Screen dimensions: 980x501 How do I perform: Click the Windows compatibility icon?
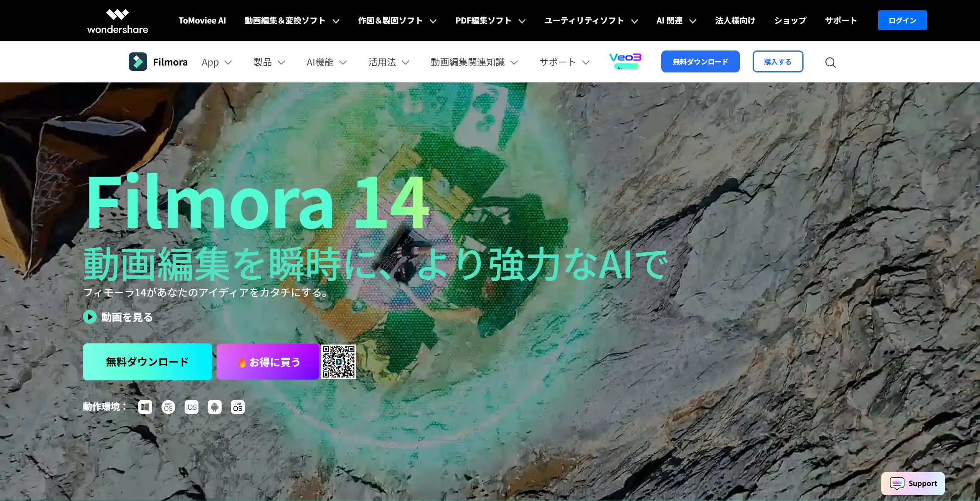[145, 407]
